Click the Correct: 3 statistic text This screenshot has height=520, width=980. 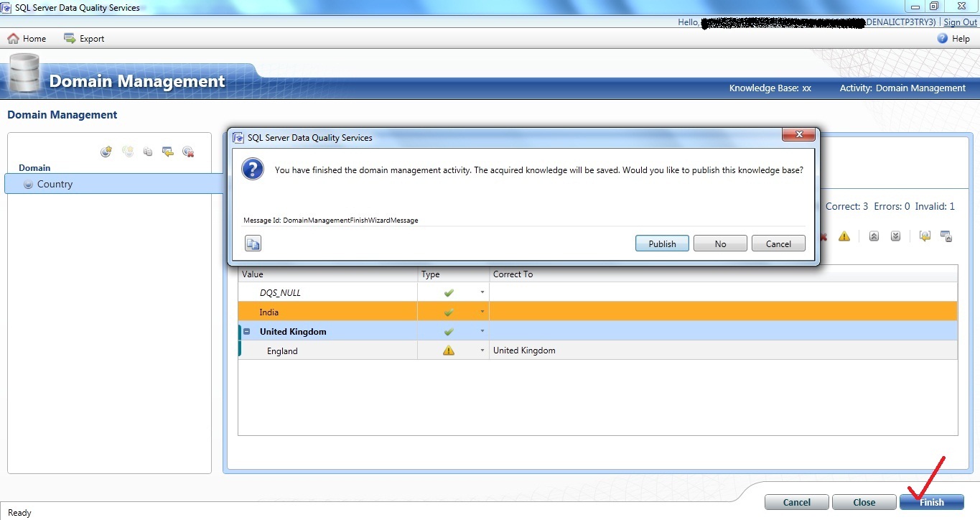(846, 206)
